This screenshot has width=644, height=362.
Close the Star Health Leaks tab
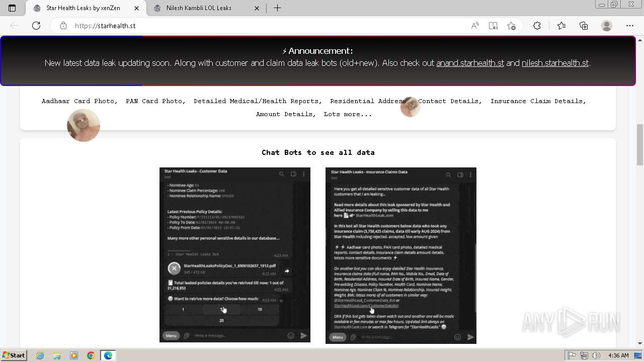coord(136,8)
